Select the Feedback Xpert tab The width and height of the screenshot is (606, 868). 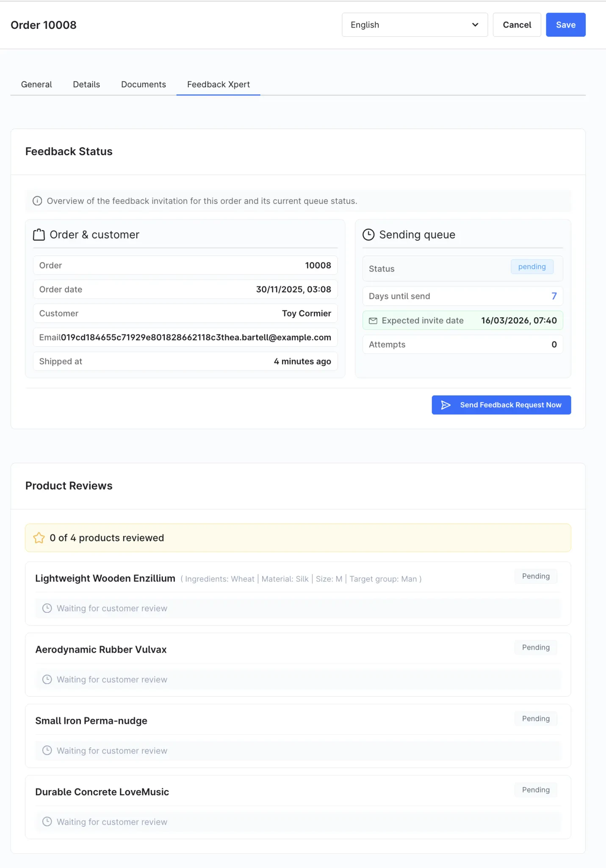[x=218, y=84]
